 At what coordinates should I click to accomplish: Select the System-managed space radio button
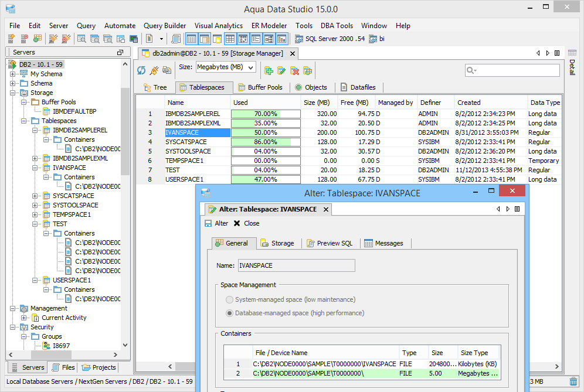(229, 299)
